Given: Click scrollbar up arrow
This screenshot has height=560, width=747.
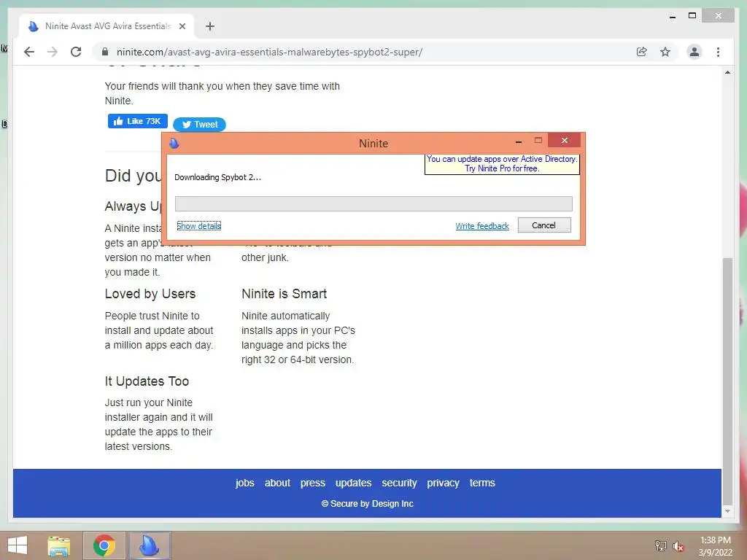Looking at the screenshot, I should tap(727, 72).
